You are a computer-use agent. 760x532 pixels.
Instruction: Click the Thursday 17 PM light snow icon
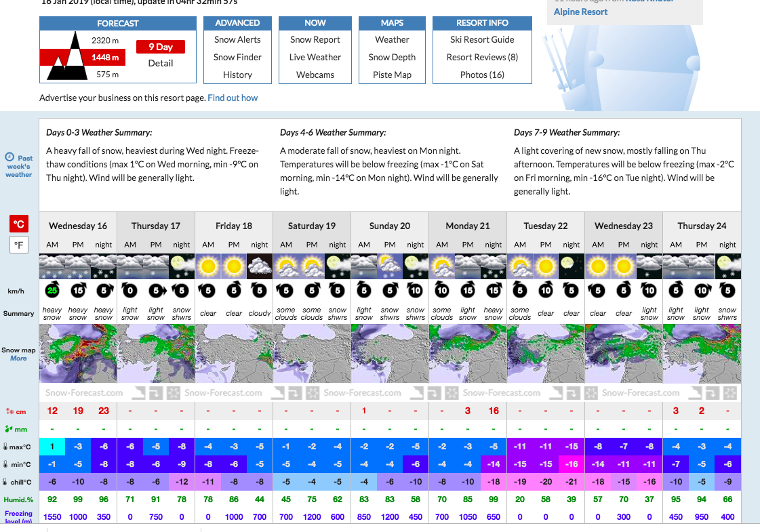coord(156,266)
